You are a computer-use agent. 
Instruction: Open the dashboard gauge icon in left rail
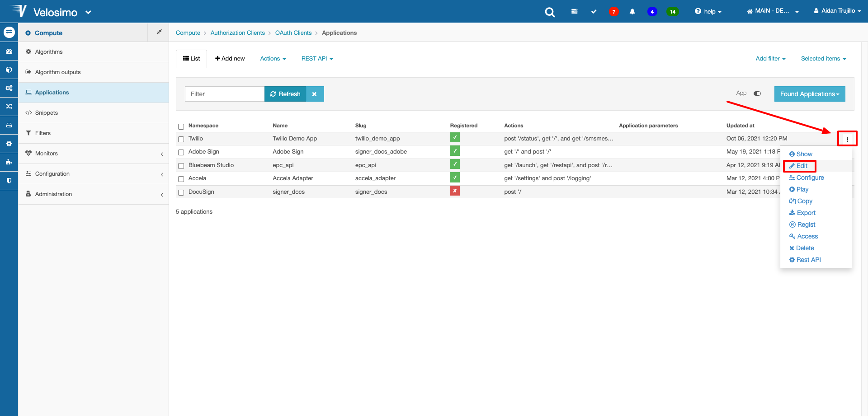pyautogui.click(x=9, y=51)
